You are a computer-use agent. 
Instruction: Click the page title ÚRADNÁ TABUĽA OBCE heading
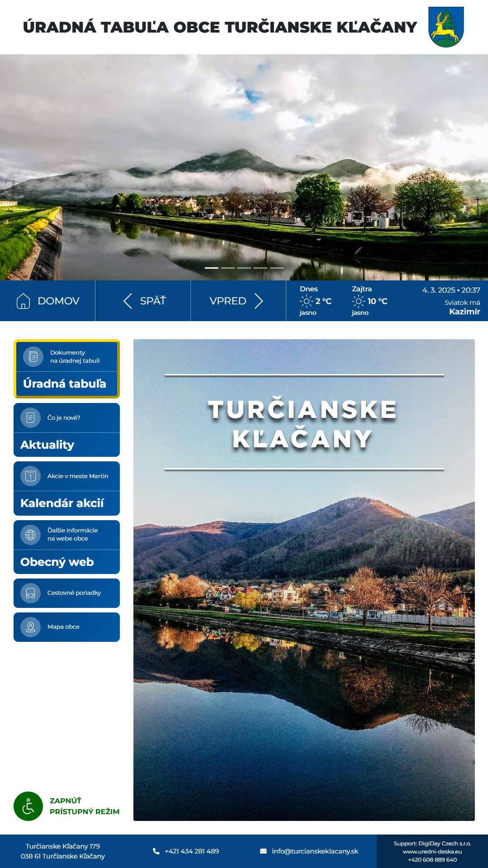(x=220, y=27)
